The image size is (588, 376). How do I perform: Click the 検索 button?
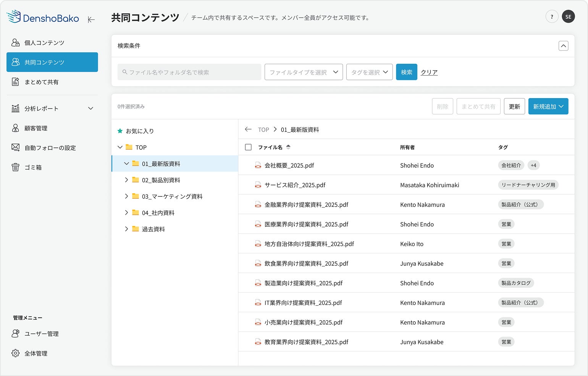406,72
